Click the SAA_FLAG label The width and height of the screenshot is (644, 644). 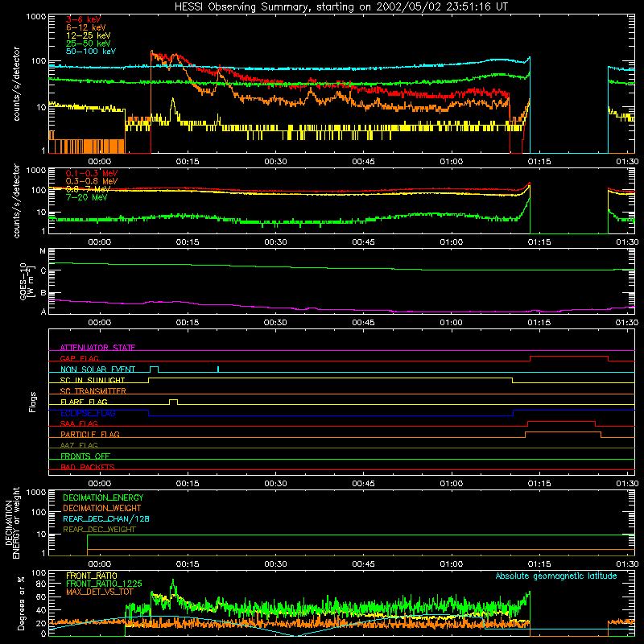[x=79, y=423]
